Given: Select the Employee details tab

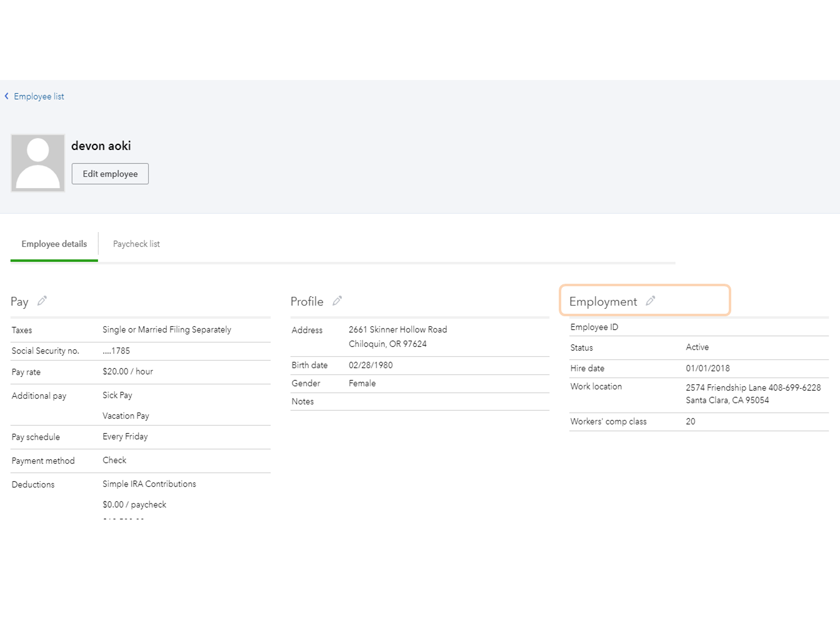Looking at the screenshot, I should 54,244.
